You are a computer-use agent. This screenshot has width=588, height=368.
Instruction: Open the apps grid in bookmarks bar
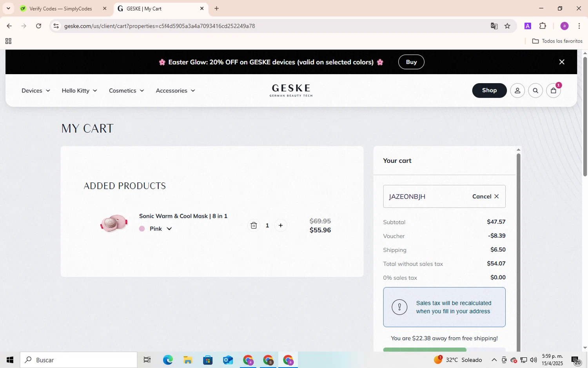click(8, 41)
